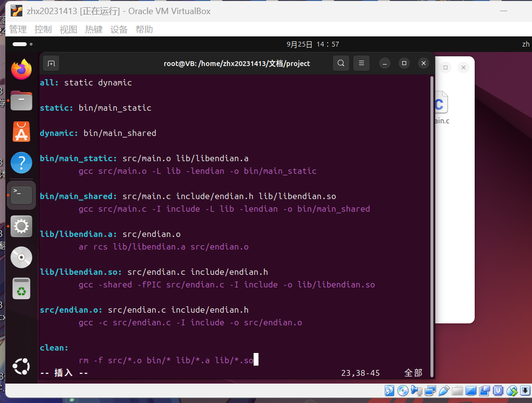Click VirtualBox recording status icon
This screenshot has height=403, width=532.
click(x=484, y=391)
